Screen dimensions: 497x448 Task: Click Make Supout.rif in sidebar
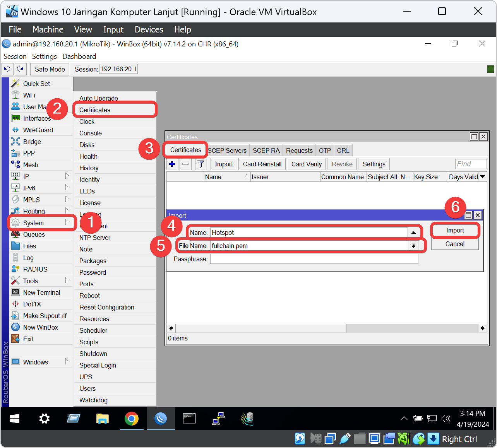(x=45, y=316)
